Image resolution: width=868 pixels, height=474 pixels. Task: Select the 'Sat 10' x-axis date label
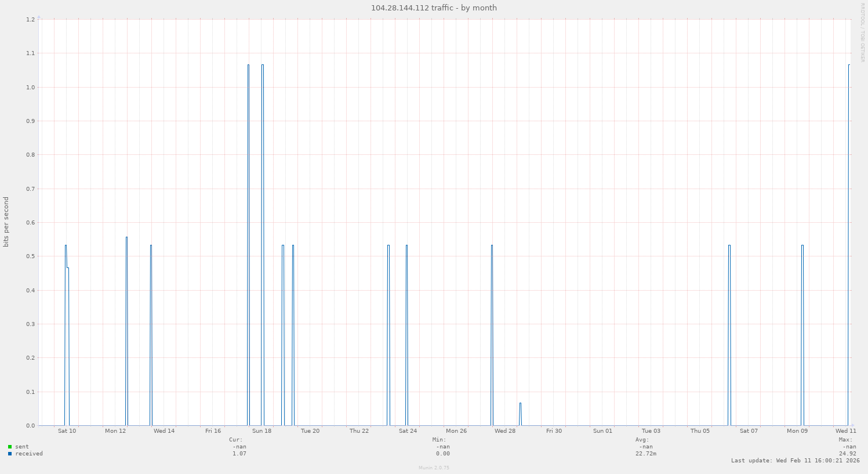[67, 431]
